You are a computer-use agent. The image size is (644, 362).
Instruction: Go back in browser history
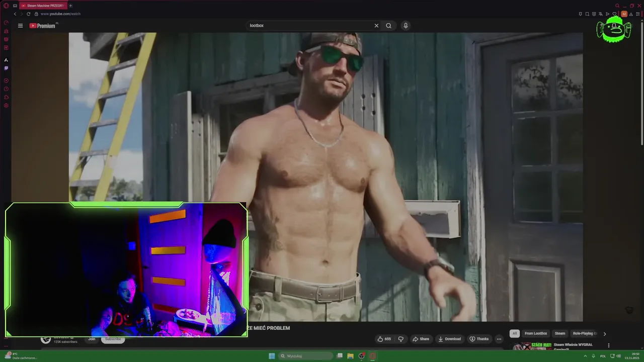click(15, 14)
